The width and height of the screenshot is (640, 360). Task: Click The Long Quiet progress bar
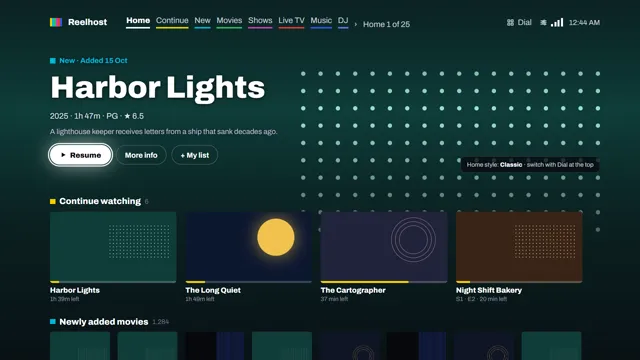249,282
